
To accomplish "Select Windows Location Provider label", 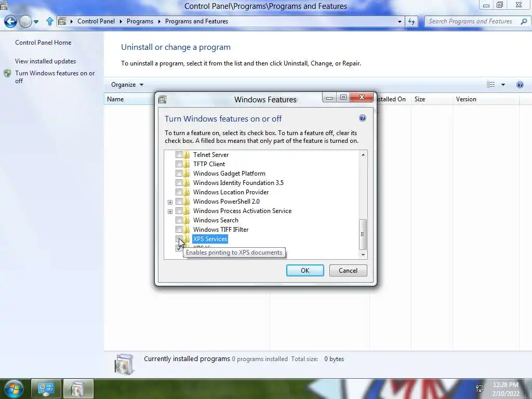I will [231, 192].
